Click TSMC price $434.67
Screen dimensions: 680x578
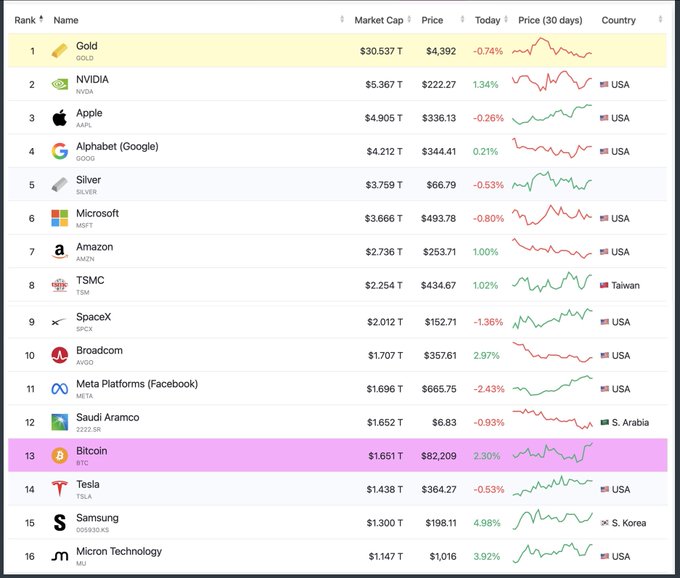(438, 285)
